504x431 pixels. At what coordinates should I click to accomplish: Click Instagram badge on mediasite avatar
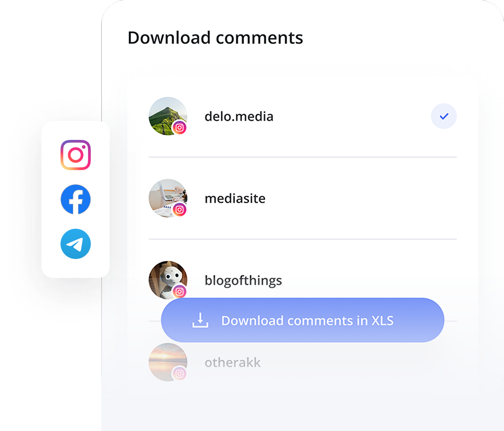[180, 209]
